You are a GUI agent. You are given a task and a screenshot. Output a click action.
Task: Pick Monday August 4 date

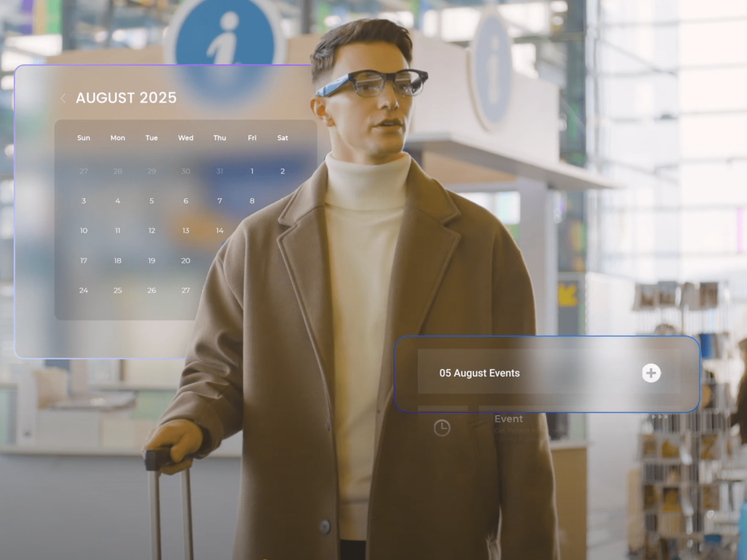(x=118, y=201)
